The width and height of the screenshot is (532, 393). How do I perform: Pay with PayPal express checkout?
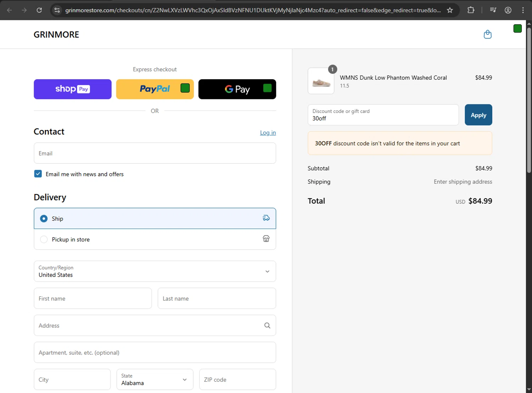[x=155, y=89]
